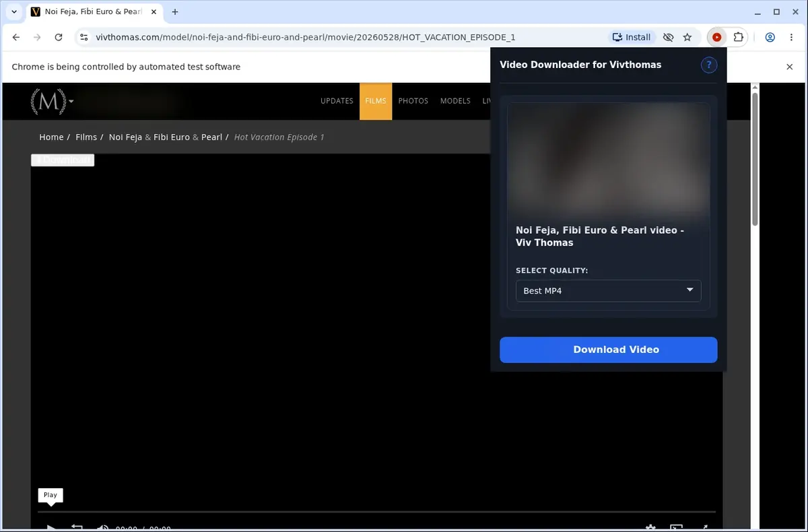The height and width of the screenshot is (532, 808).
Task: Open the Noi Feja breadcrumb link
Action: pyautogui.click(x=125, y=137)
